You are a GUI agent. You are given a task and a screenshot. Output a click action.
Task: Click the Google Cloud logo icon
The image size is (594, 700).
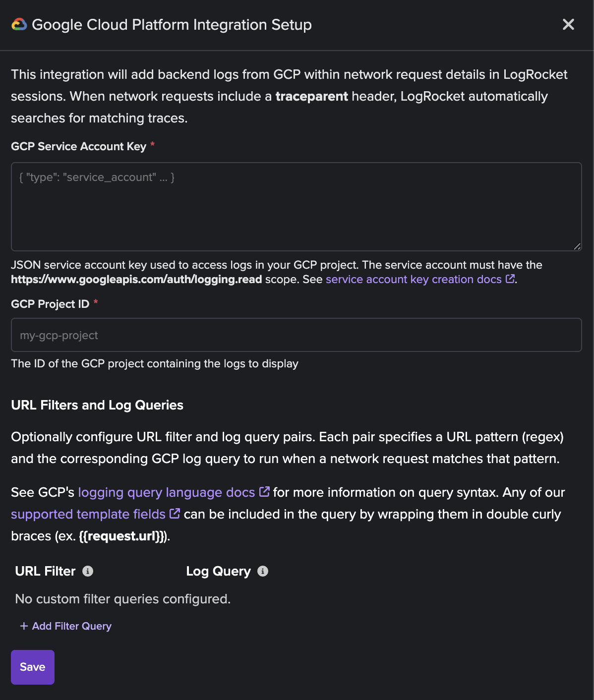pyautogui.click(x=19, y=24)
